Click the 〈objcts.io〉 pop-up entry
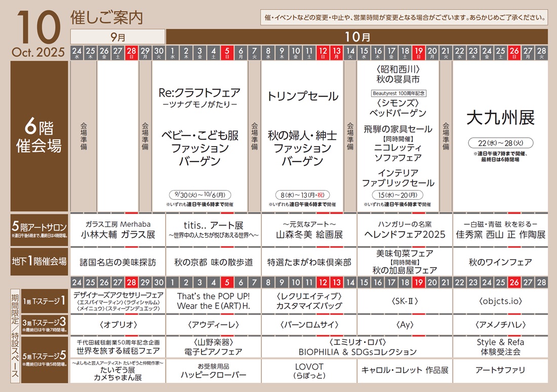557x392 pixels. point(500,300)
